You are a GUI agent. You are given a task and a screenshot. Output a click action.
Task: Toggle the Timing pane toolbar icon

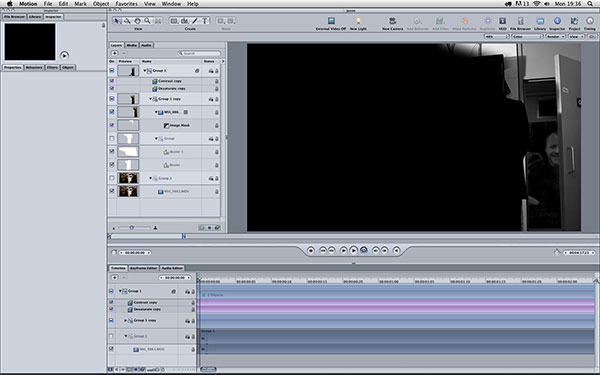click(x=590, y=21)
